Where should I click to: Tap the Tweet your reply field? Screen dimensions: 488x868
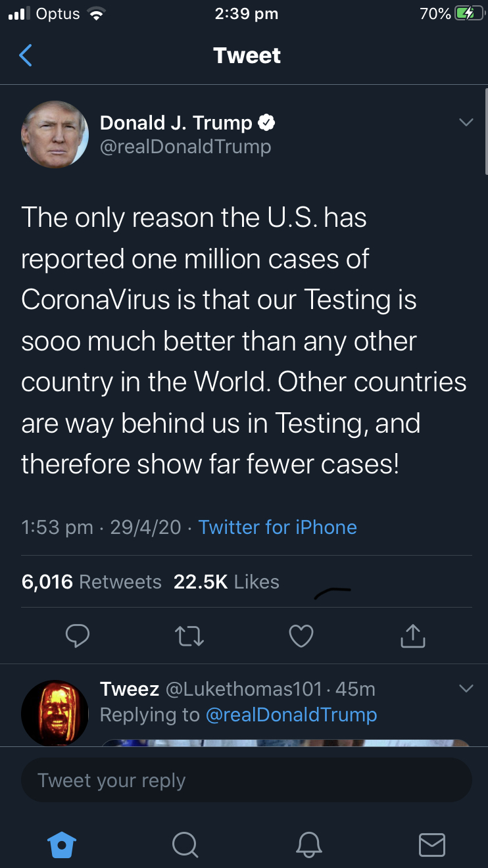tap(246, 781)
